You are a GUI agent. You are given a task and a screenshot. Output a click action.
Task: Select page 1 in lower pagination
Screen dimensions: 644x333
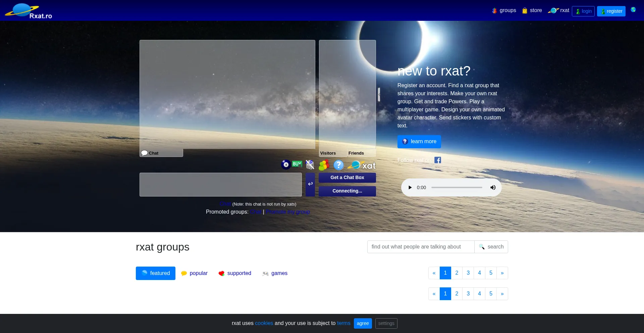445,294
